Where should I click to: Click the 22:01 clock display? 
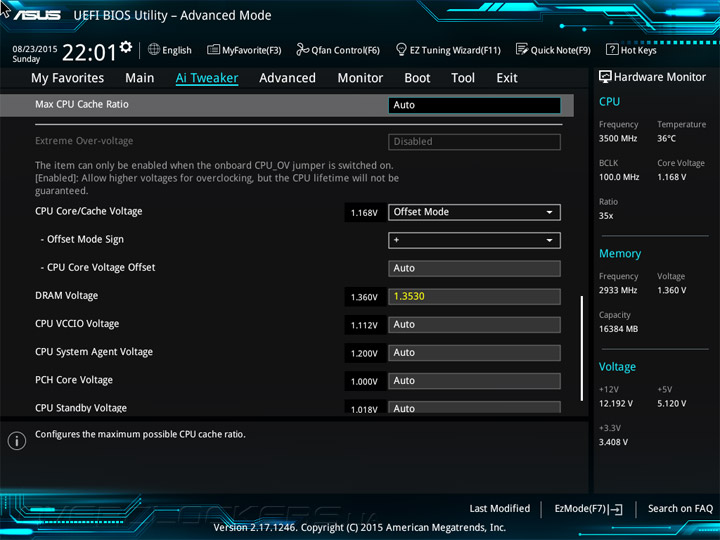(89, 52)
